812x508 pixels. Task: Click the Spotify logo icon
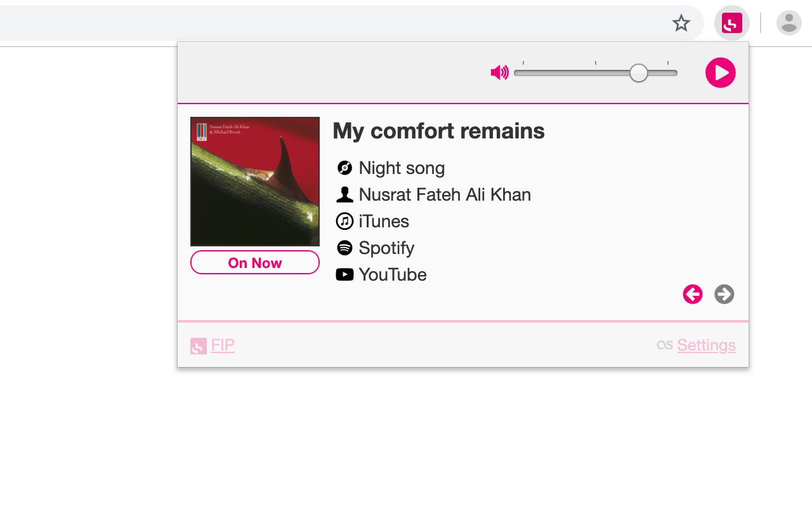344,248
